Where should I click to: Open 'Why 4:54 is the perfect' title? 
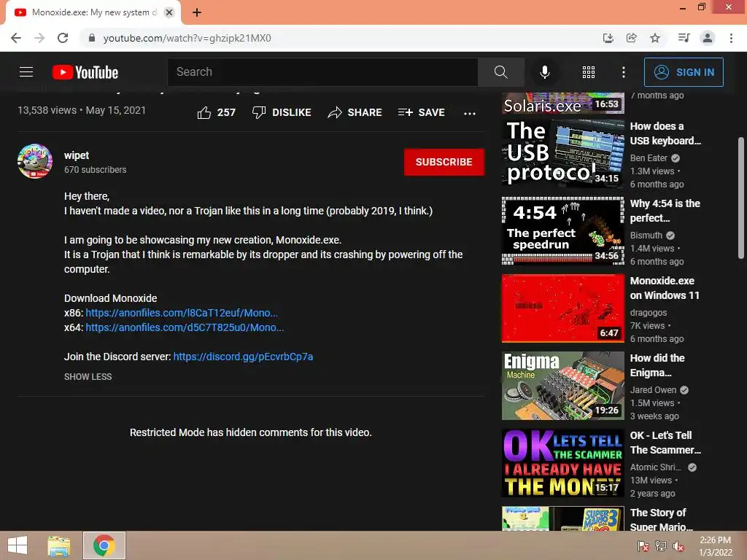(x=665, y=211)
